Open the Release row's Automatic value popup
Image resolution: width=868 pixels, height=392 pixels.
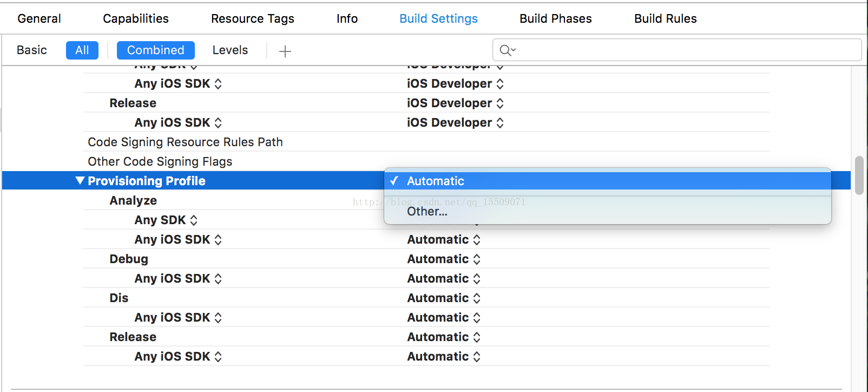(x=444, y=337)
